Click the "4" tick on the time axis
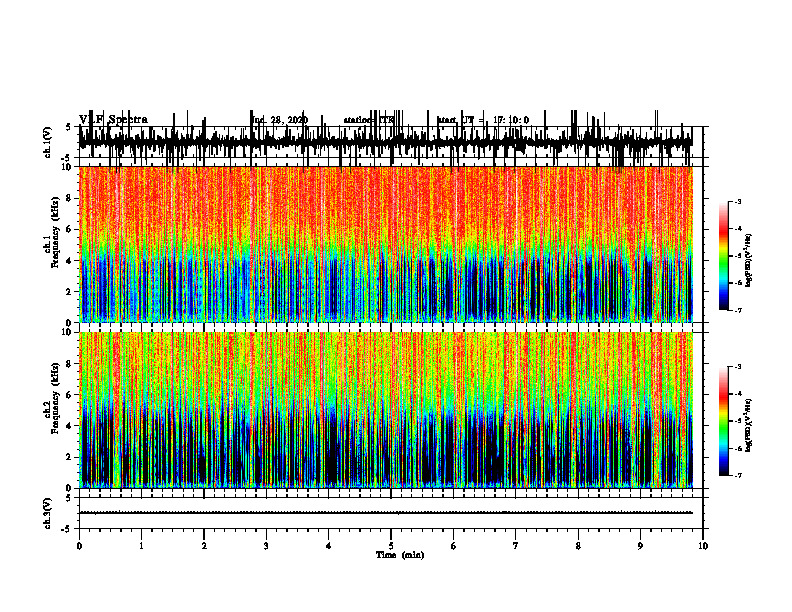Screen dimensions: 792x612 point(329,546)
